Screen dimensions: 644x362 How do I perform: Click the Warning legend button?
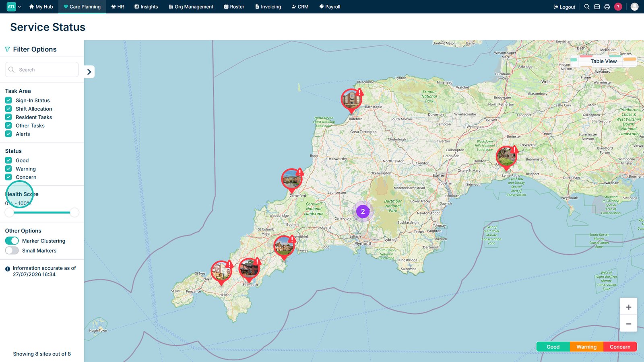coord(586,347)
